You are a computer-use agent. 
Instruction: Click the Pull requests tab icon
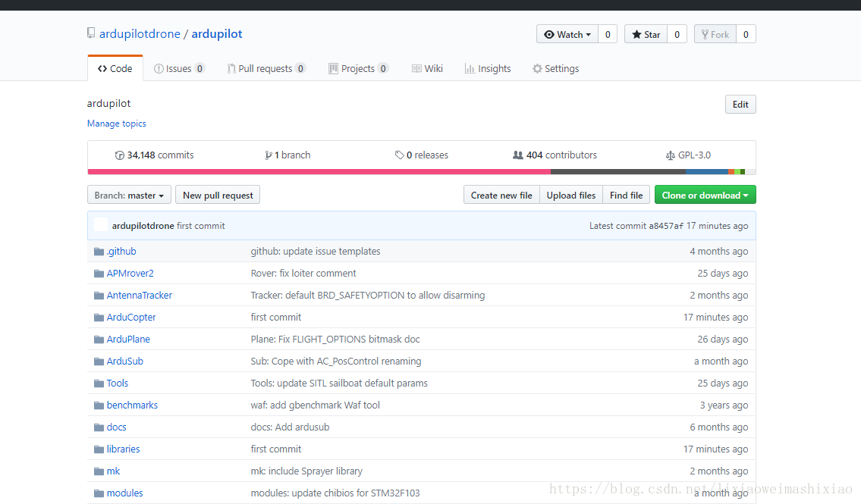click(231, 68)
